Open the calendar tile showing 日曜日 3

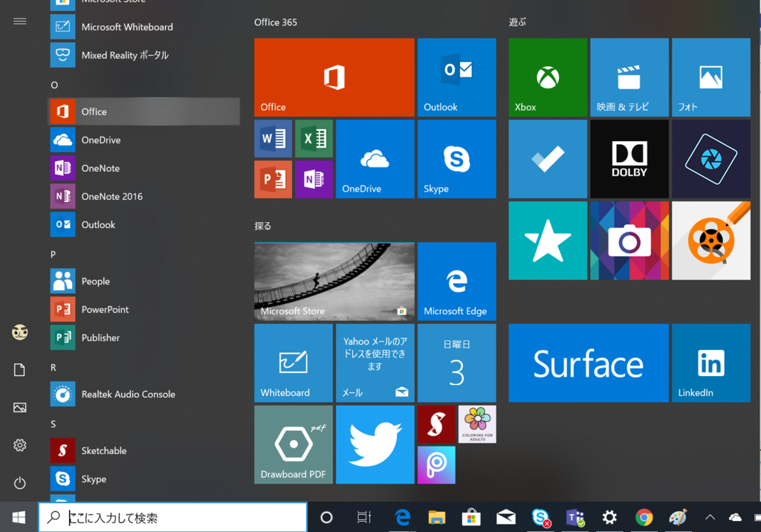tap(457, 363)
